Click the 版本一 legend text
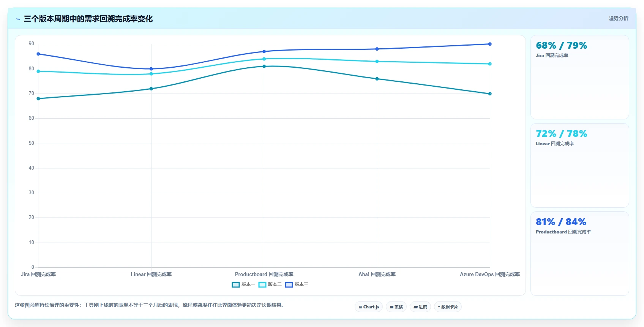The width and height of the screenshot is (644, 327). pyautogui.click(x=248, y=285)
